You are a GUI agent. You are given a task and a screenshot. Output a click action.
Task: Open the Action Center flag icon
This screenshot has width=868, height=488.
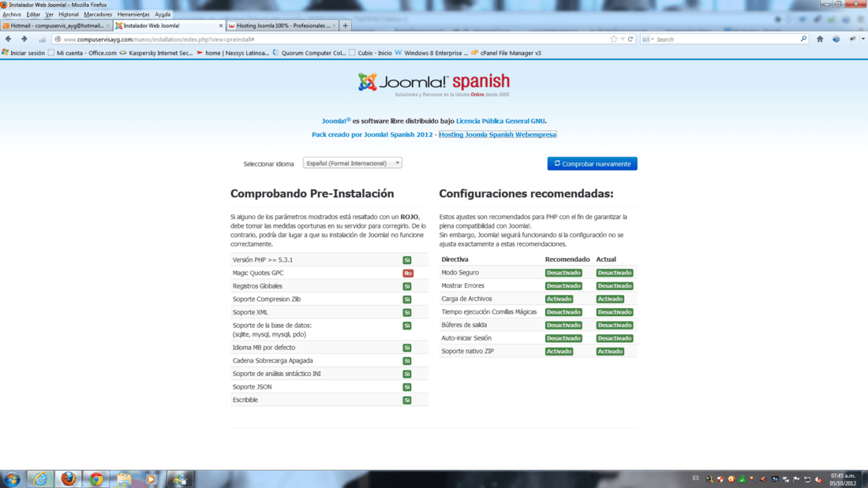797,479
